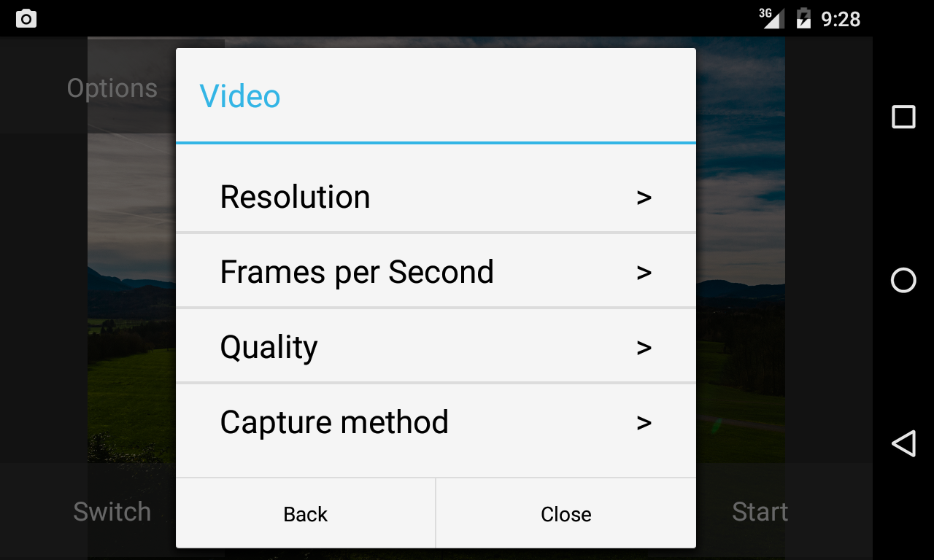
Task: Tap the 3G signal indicator icon
Action: 772,18
